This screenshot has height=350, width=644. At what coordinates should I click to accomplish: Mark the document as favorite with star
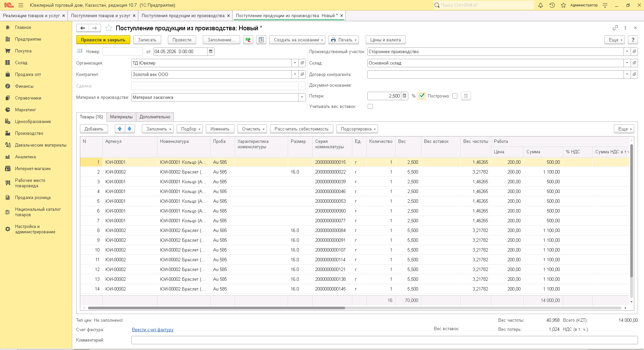point(108,28)
